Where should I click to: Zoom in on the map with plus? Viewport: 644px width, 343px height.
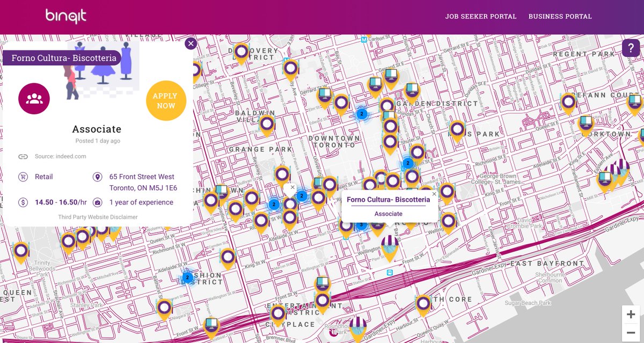click(x=631, y=315)
